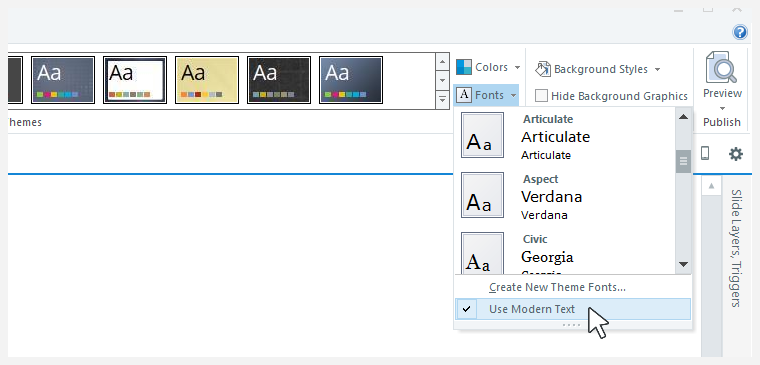
Task: Click font list scroll up arrow
Action: 683,117
